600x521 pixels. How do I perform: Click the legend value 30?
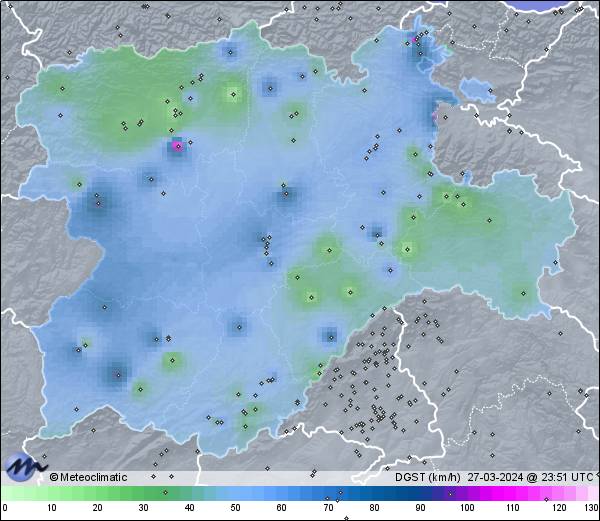coord(143,508)
